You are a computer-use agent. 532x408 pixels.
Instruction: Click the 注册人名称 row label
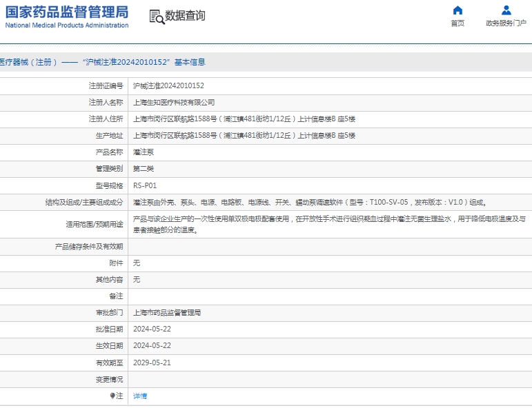(106, 102)
